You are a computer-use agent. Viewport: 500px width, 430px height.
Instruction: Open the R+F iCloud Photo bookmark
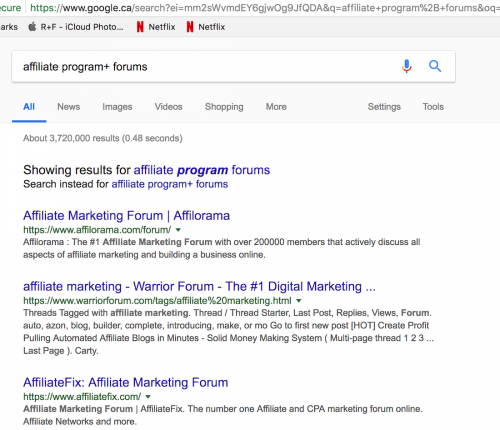coord(76,27)
